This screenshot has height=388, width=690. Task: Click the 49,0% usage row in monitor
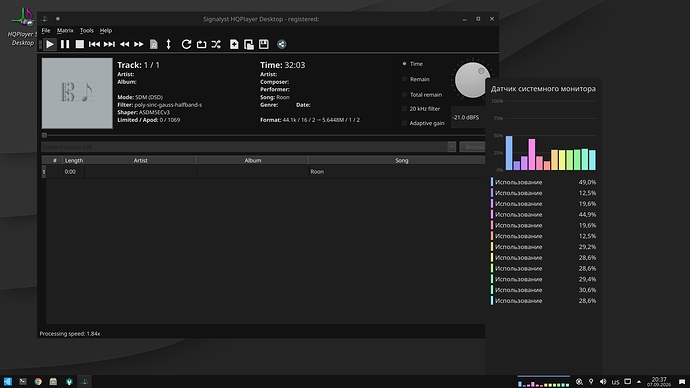(543, 182)
